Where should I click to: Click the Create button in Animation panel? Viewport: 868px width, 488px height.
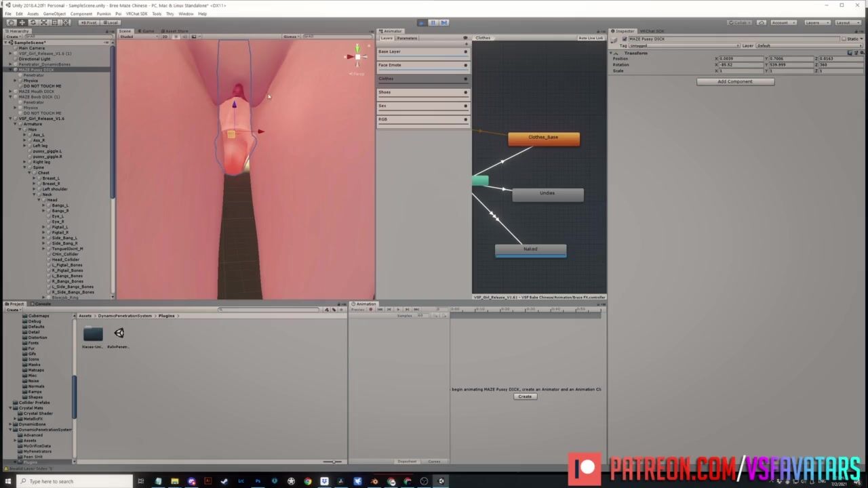[x=525, y=396]
